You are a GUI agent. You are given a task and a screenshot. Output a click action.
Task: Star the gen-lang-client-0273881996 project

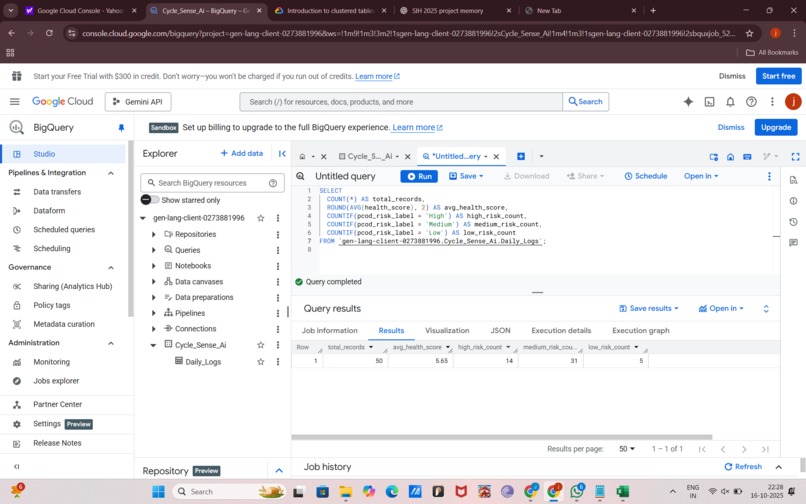tap(261, 218)
